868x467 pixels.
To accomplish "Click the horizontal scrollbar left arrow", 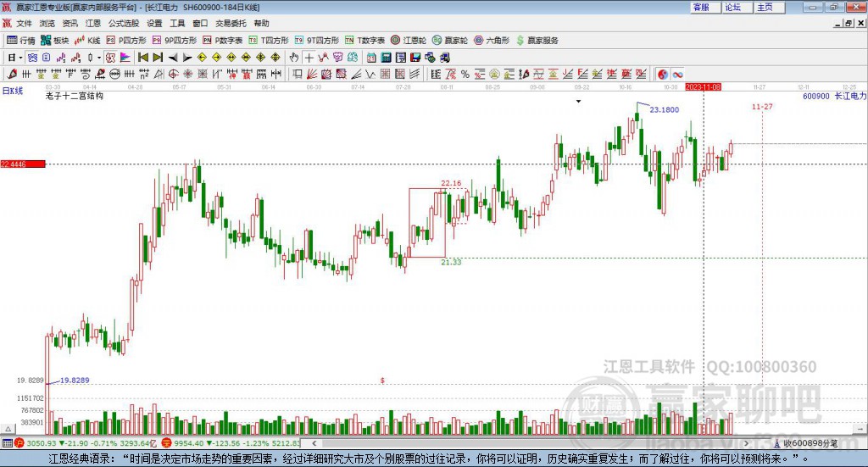I will coord(314,443).
